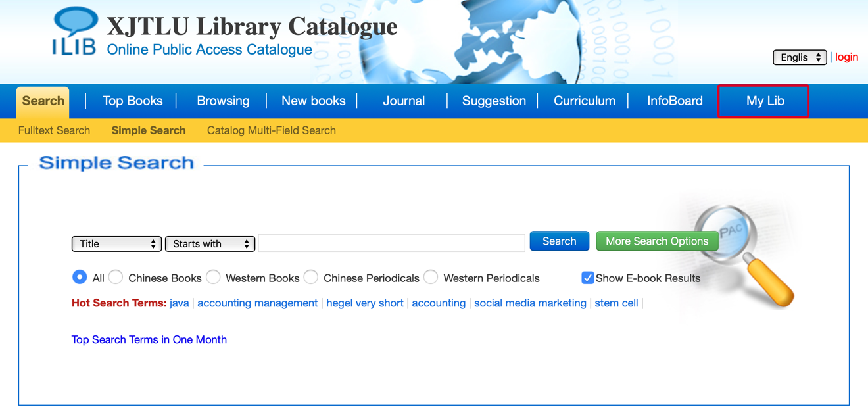Switch to Catalog Multi-Field Search tab
Image resolution: width=868 pixels, height=415 pixels.
click(271, 130)
